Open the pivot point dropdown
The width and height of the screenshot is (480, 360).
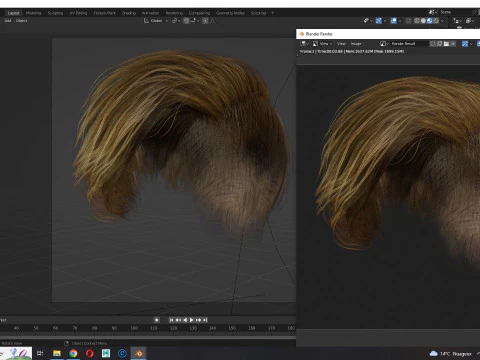click(x=176, y=21)
